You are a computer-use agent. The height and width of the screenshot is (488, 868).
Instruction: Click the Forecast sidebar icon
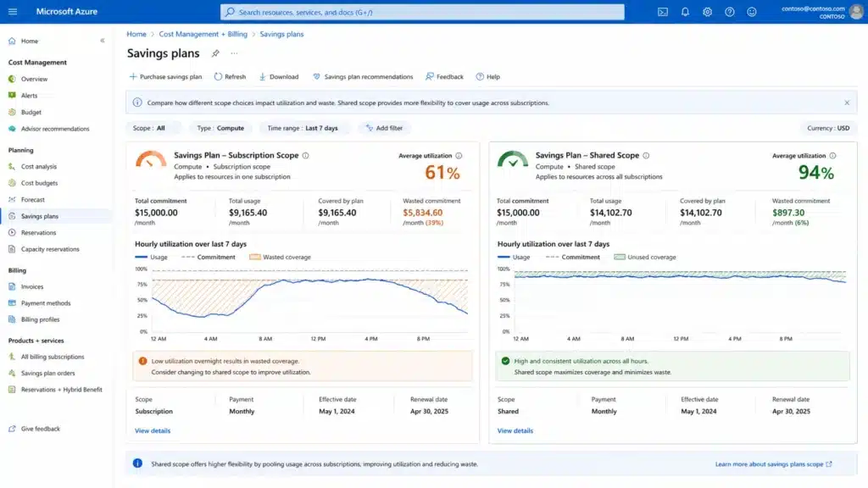12,199
